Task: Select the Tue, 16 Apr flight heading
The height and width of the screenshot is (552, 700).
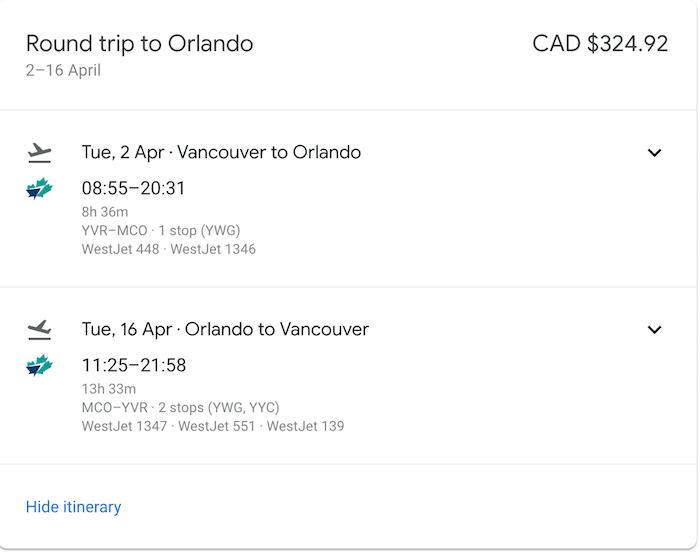Action: point(225,330)
